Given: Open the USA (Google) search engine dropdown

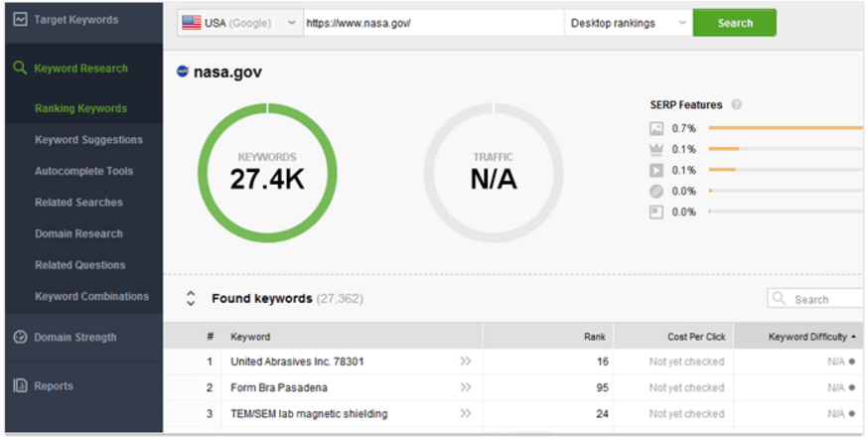Looking at the screenshot, I should [239, 23].
